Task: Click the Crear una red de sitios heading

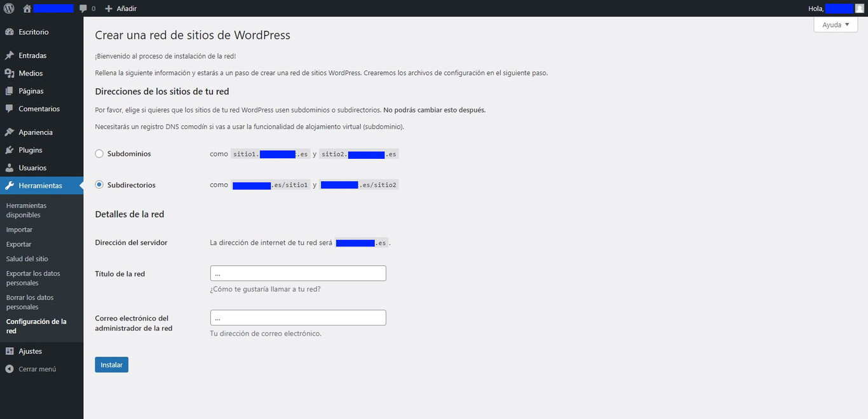Action: 193,36
